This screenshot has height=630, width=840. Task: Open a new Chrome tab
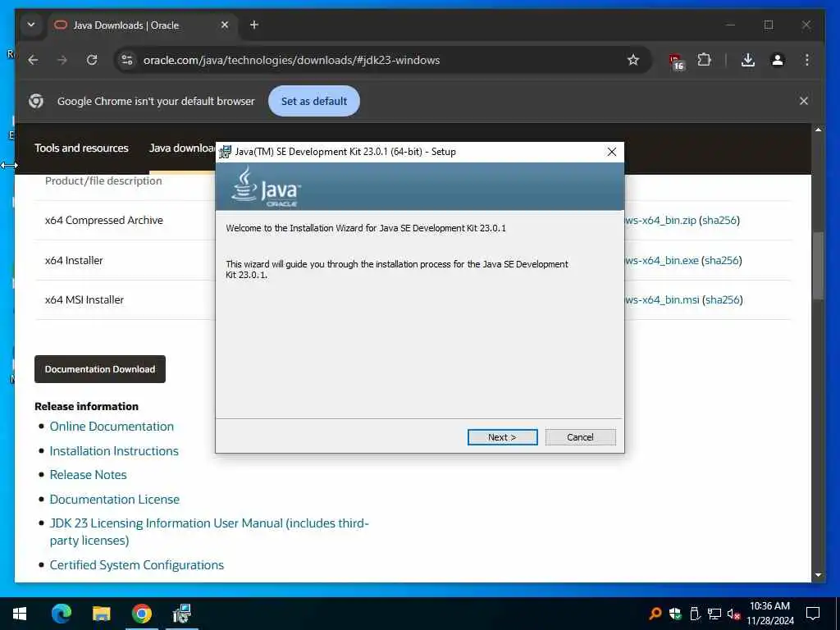pos(254,25)
